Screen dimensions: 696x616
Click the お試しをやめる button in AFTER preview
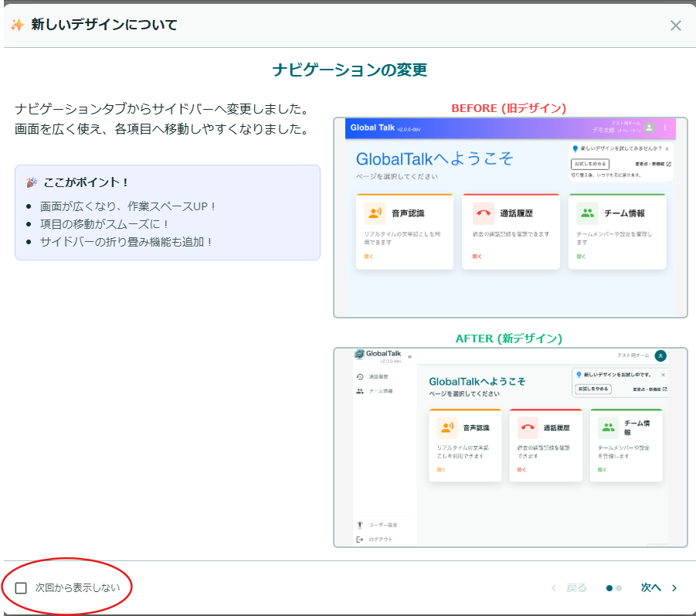click(x=593, y=389)
